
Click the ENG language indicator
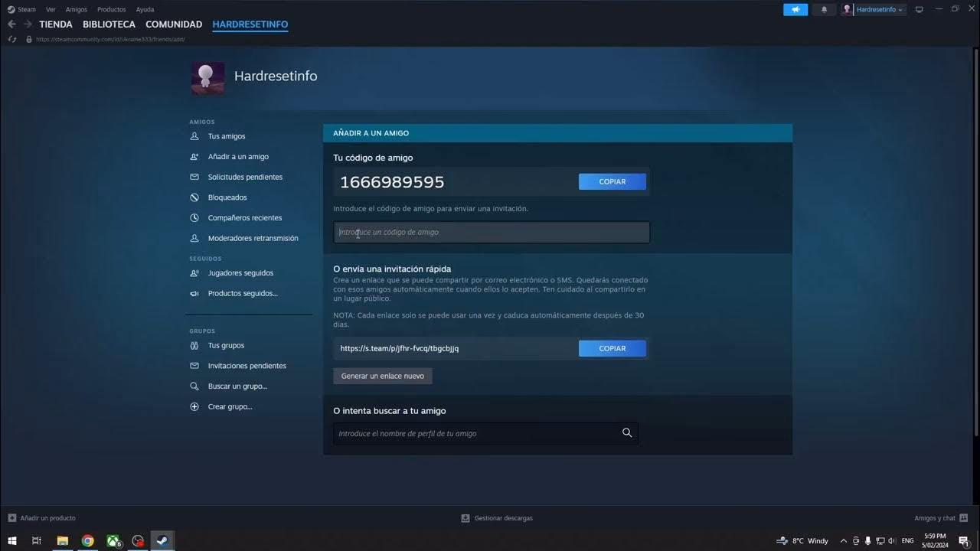tap(907, 540)
